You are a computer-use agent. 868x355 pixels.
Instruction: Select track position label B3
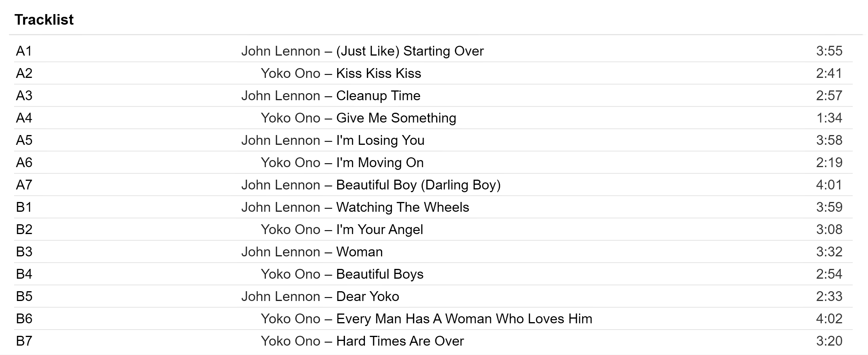24,252
